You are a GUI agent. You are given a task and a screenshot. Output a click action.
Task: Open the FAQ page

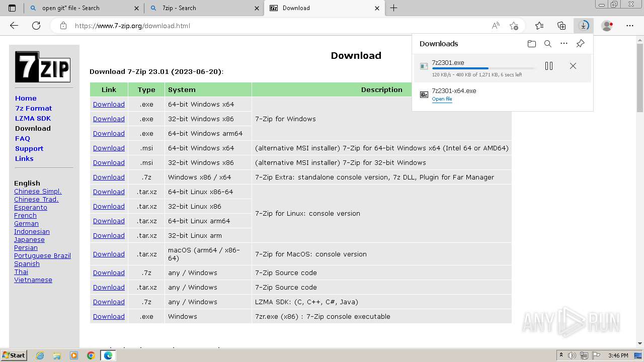[x=23, y=138]
